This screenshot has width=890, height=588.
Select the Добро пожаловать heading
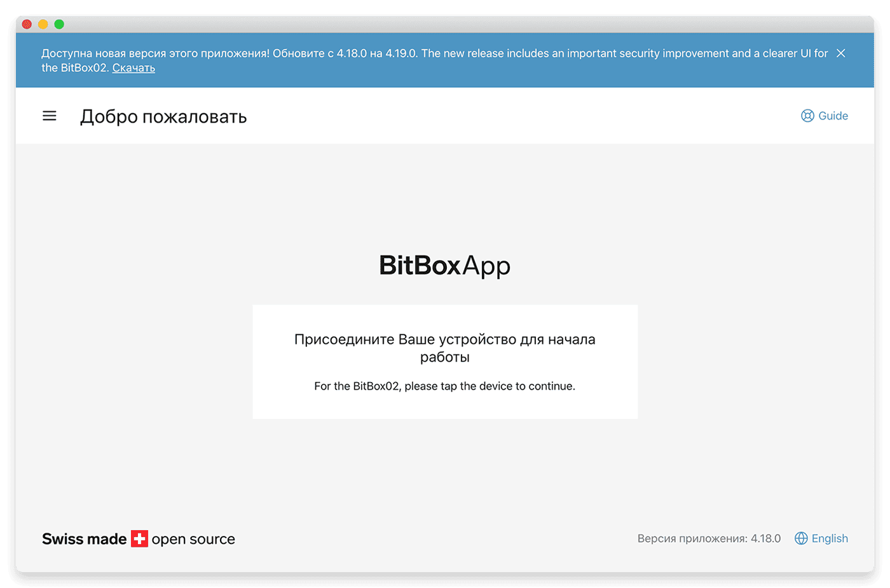[x=163, y=117]
